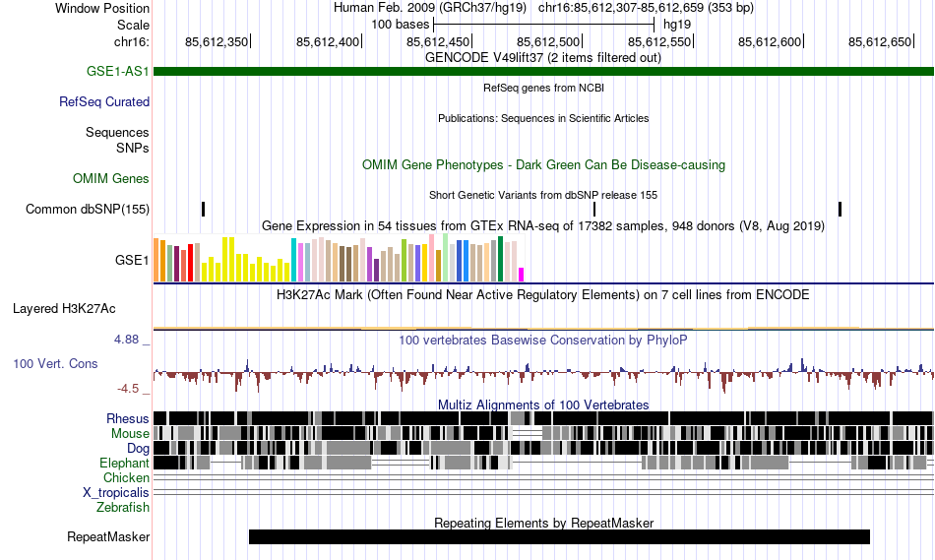
Task: Click the red bar in GTEx chart
Action: (190, 263)
